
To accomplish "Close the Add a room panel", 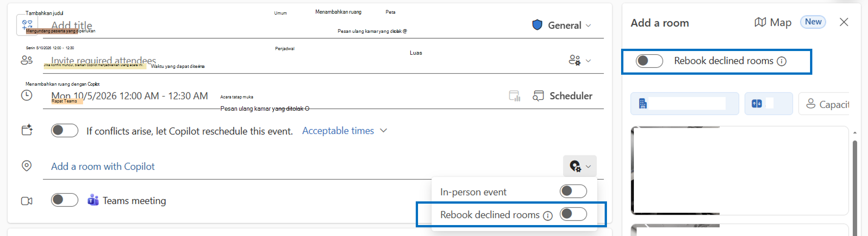I will pos(844,22).
